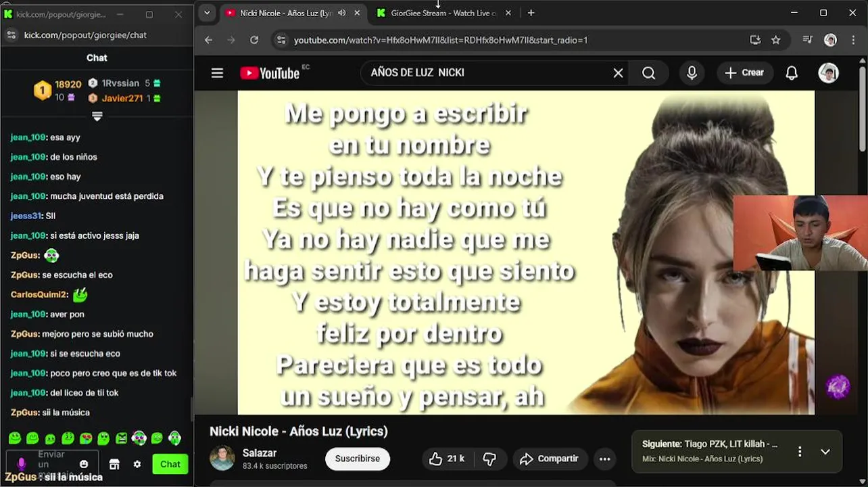
Task: Click the Kick popout address kick.com/popout/giorgiee/chat
Action: (x=85, y=35)
